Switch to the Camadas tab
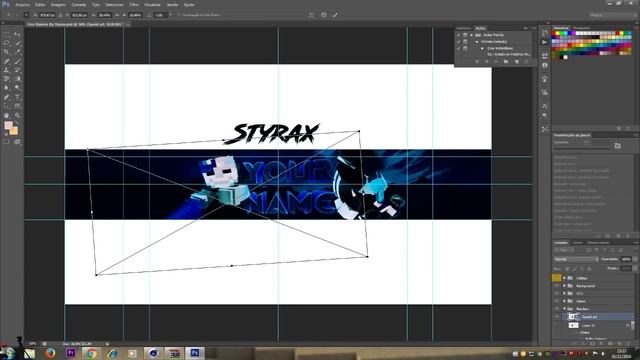 [x=560, y=242]
